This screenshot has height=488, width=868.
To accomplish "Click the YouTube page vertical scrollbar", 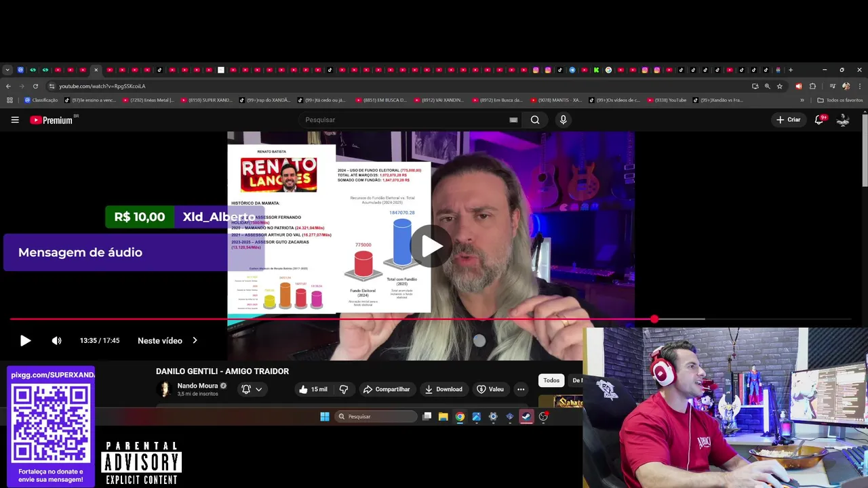I will 865,149.
